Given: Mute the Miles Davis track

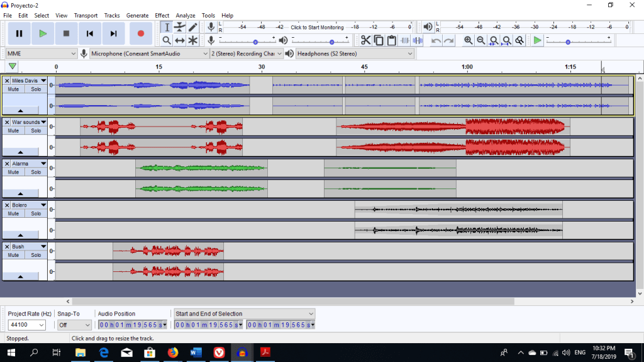Looking at the screenshot, I should click(x=13, y=89).
